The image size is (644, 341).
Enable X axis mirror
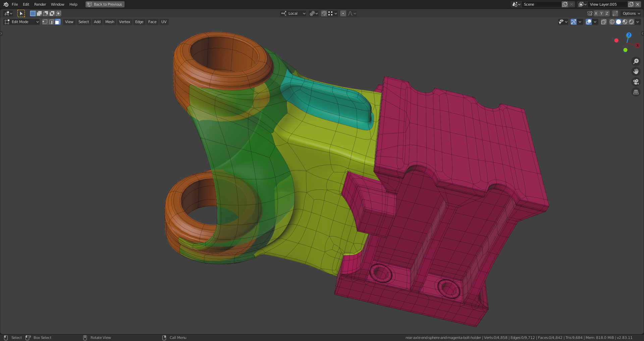(596, 13)
